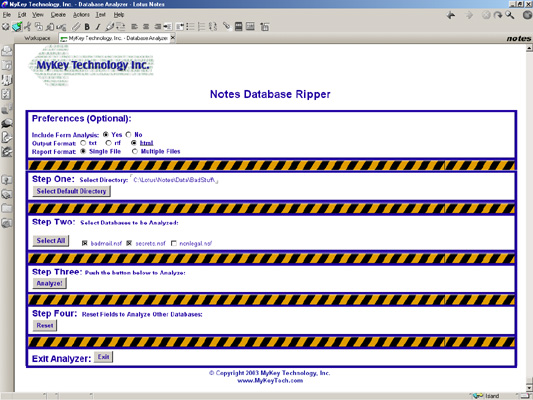The width and height of the screenshot is (533, 400).
Task: Choose txt output format
Action: [x=83, y=143]
